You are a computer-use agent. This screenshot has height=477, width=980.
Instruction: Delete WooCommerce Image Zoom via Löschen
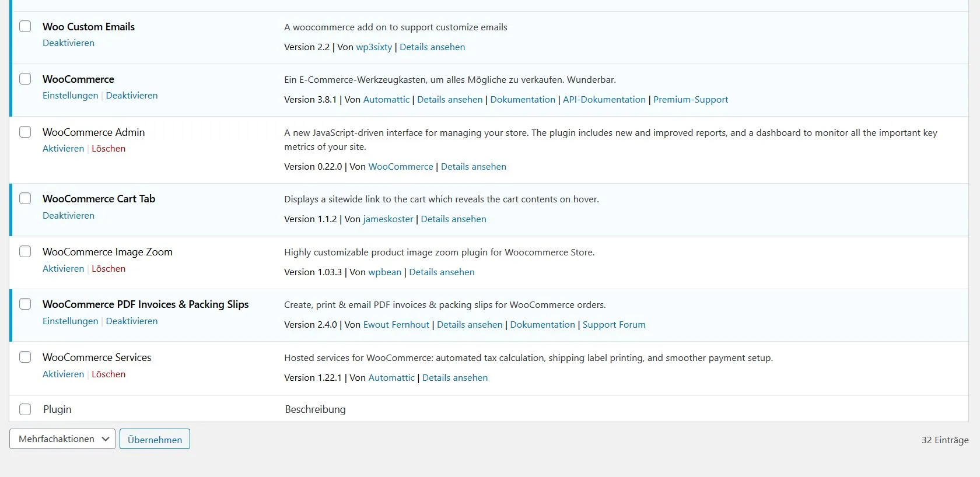[108, 269]
